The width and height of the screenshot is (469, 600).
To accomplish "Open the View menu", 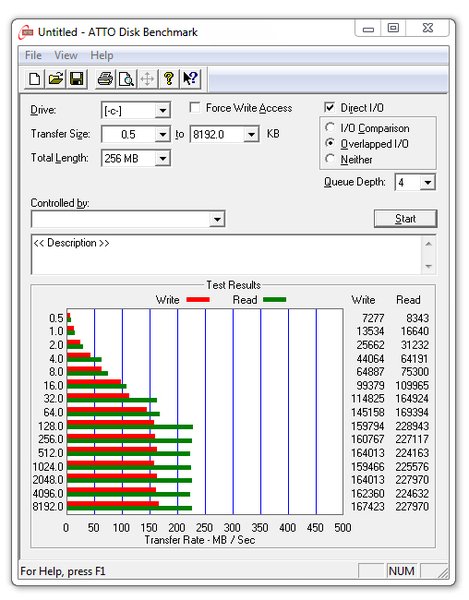I will tap(66, 55).
